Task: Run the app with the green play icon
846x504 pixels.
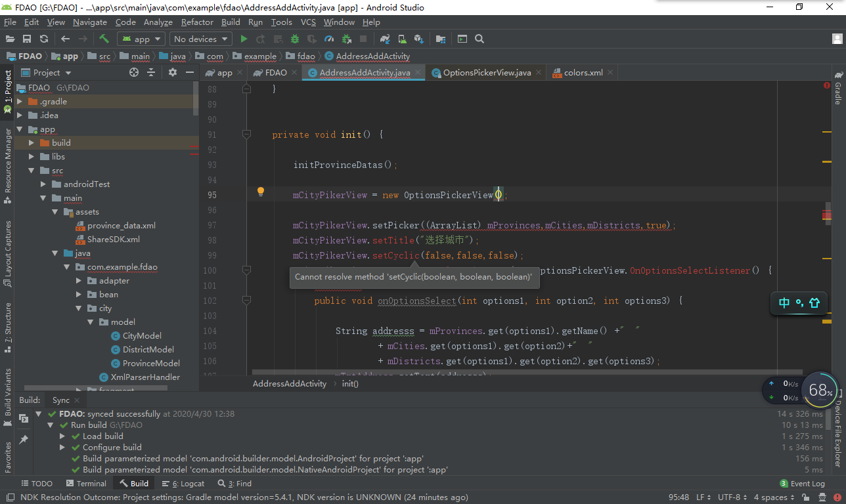Action: pyautogui.click(x=244, y=39)
